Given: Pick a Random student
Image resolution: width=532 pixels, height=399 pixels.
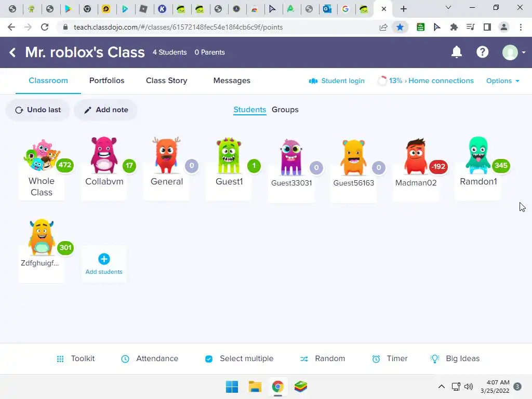Looking at the screenshot, I should pyautogui.click(x=323, y=358).
